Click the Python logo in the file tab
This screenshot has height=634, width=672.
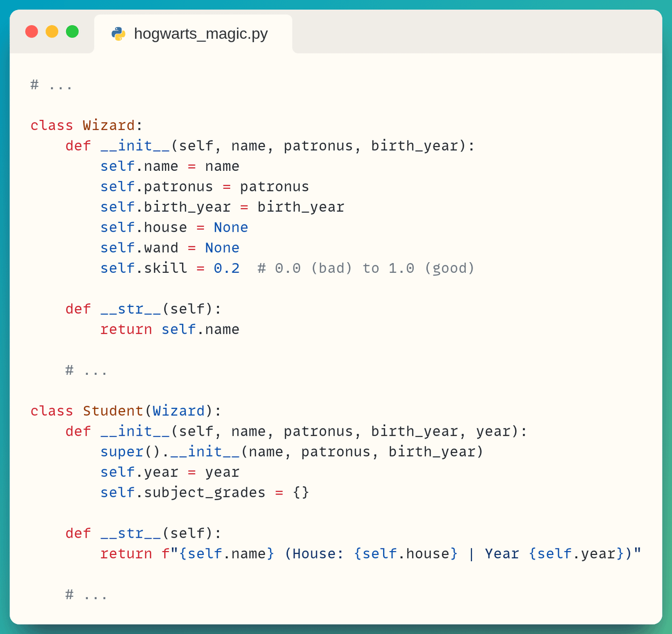(x=118, y=34)
